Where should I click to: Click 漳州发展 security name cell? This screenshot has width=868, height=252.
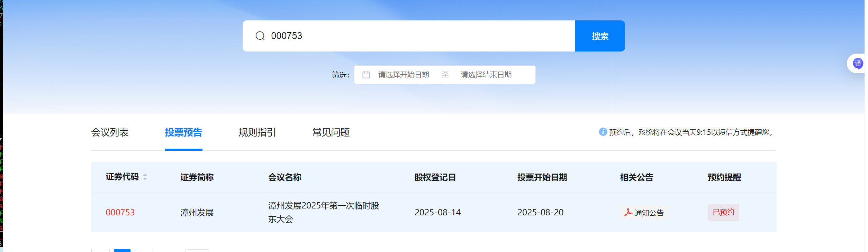[x=197, y=213]
